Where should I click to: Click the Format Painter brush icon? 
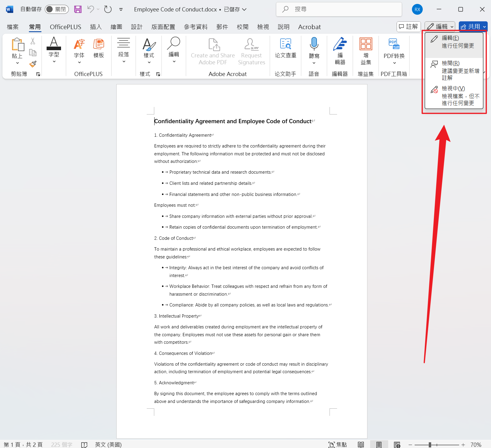point(33,64)
